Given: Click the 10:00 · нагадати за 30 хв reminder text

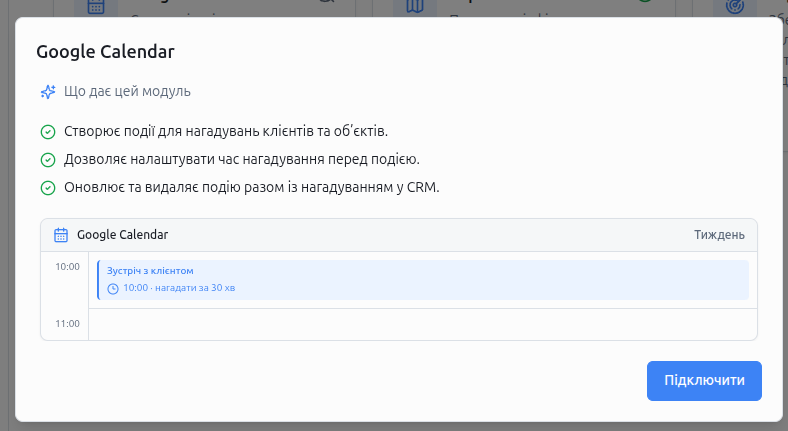Looking at the screenshot, I should pyautogui.click(x=179, y=288).
